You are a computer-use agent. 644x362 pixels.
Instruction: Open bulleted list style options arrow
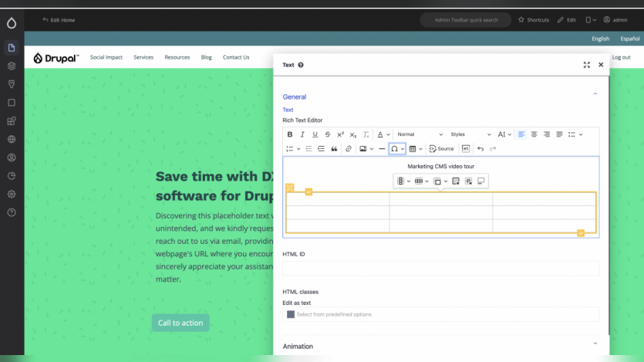(x=581, y=134)
